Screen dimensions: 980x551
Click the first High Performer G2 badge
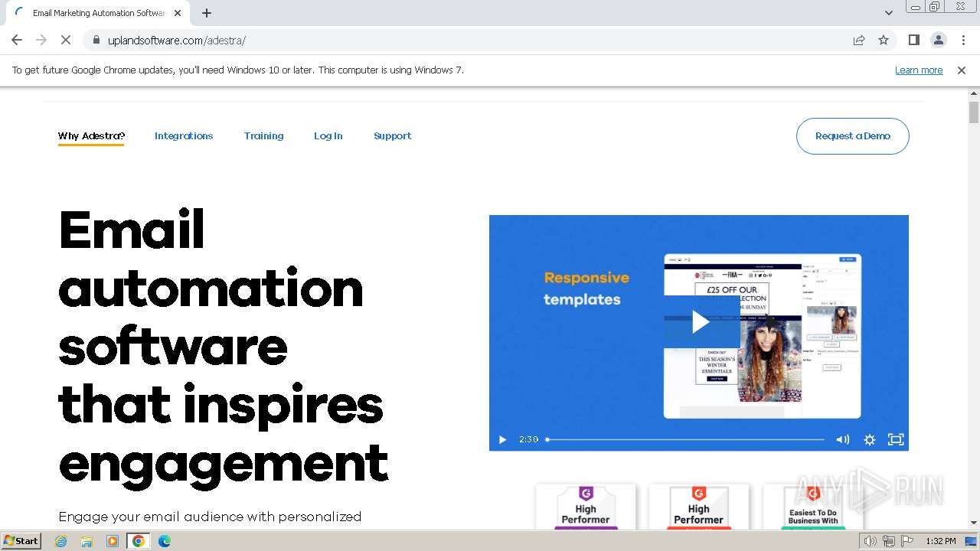(x=586, y=506)
